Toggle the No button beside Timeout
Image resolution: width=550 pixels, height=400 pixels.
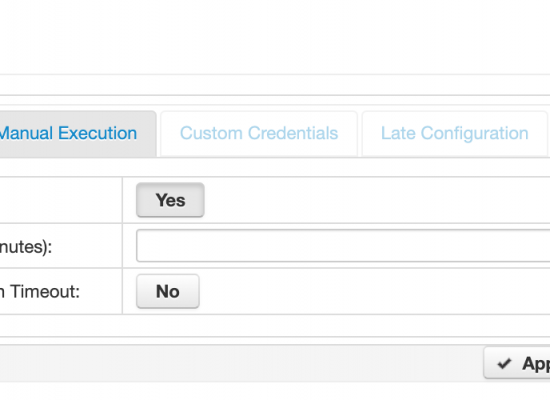pyautogui.click(x=168, y=291)
